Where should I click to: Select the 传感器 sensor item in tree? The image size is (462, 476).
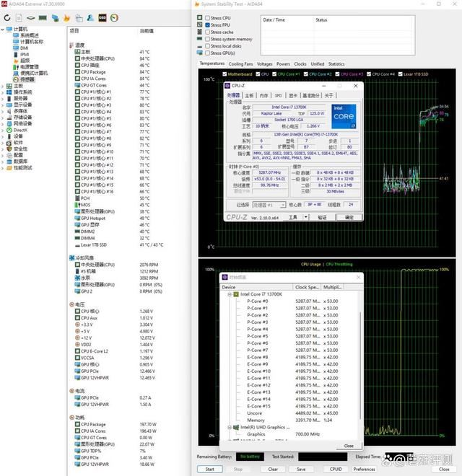point(26,79)
